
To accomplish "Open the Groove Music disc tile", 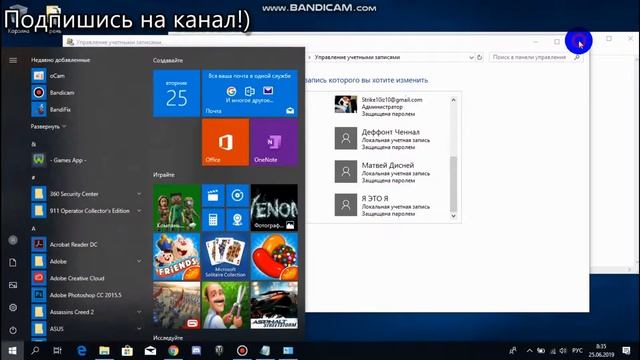I will tap(238, 196).
